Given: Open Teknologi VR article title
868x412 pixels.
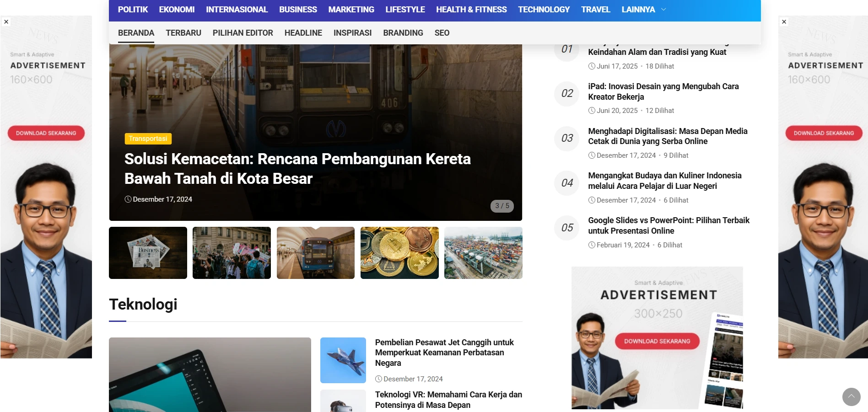Looking at the screenshot, I should [448, 400].
